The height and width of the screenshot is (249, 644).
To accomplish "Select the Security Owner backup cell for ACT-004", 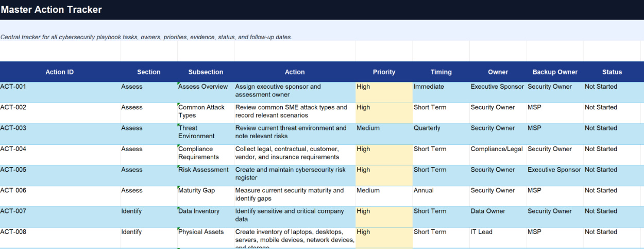I will tap(555, 155).
